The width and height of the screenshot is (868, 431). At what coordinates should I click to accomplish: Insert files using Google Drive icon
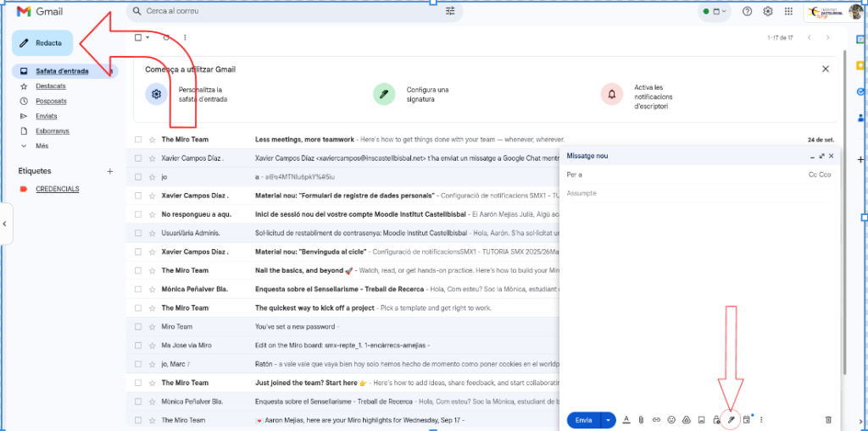(686, 420)
